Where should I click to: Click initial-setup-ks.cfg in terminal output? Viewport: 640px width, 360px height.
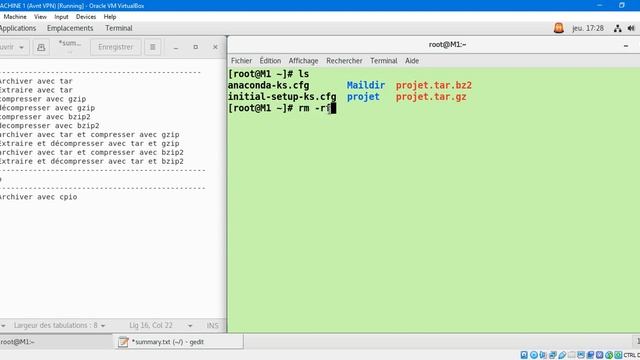(282, 97)
